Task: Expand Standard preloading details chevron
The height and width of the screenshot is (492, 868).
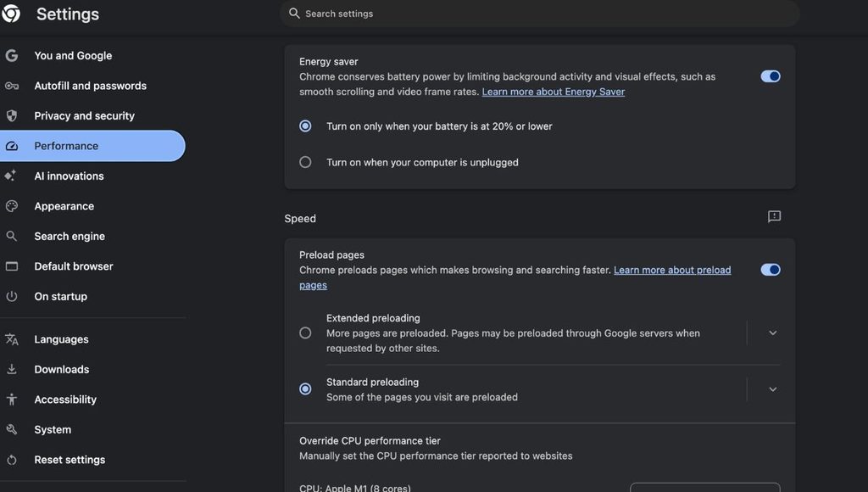Action: (773, 389)
